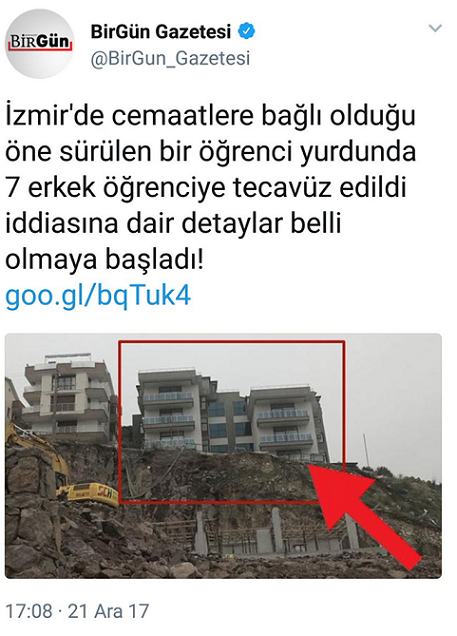The image size is (457, 636).
Task: Open the goo.gl/bqTuk4 link
Action: coord(98,296)
